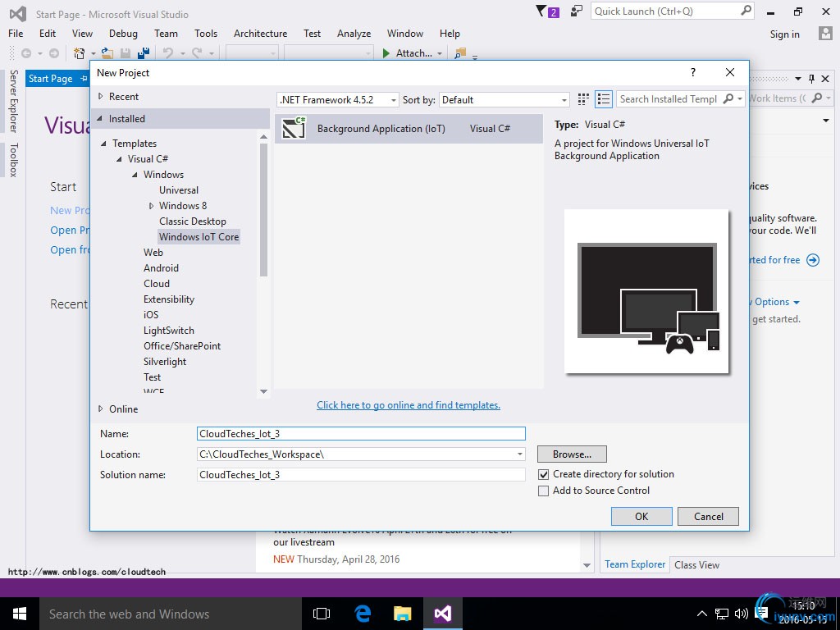The image size is (840, 630).
Task: Click the go online and find templates link
Action: [409, 405]
